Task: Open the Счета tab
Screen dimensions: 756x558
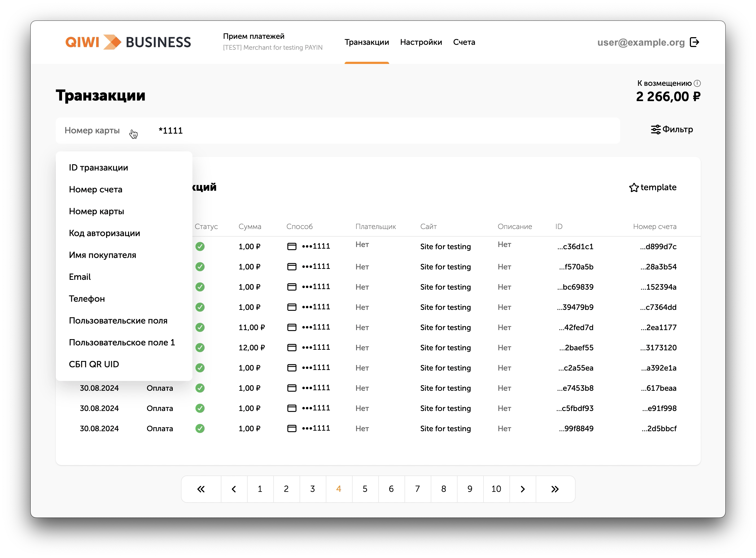Action: coord(464,42)
